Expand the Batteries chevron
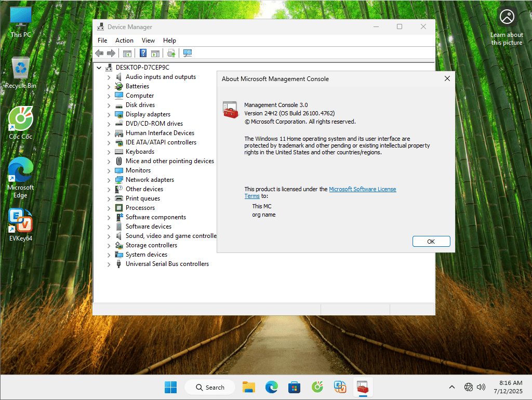The width and height of the screenshot is (532, 400). (109, 87)
